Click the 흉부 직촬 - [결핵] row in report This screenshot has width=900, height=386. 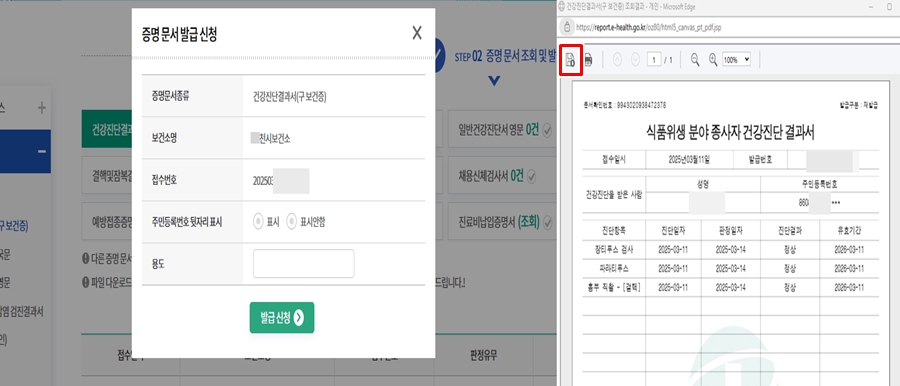click(x=731, y=287)
